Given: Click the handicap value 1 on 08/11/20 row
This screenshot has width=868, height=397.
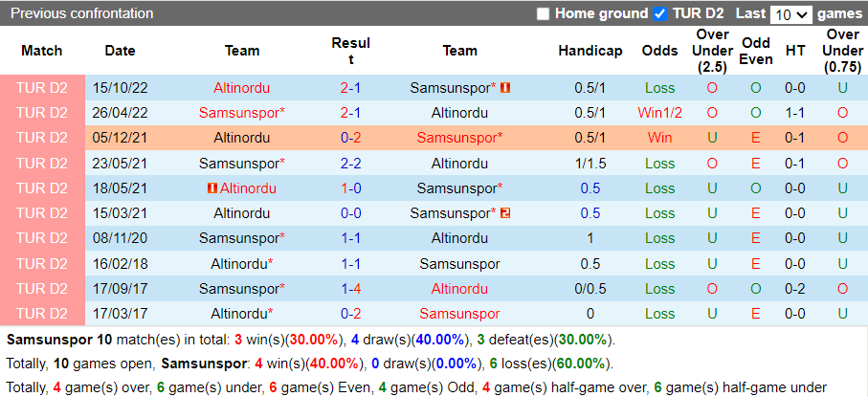Looking at the screenshot, I should [x=590, y=238].
